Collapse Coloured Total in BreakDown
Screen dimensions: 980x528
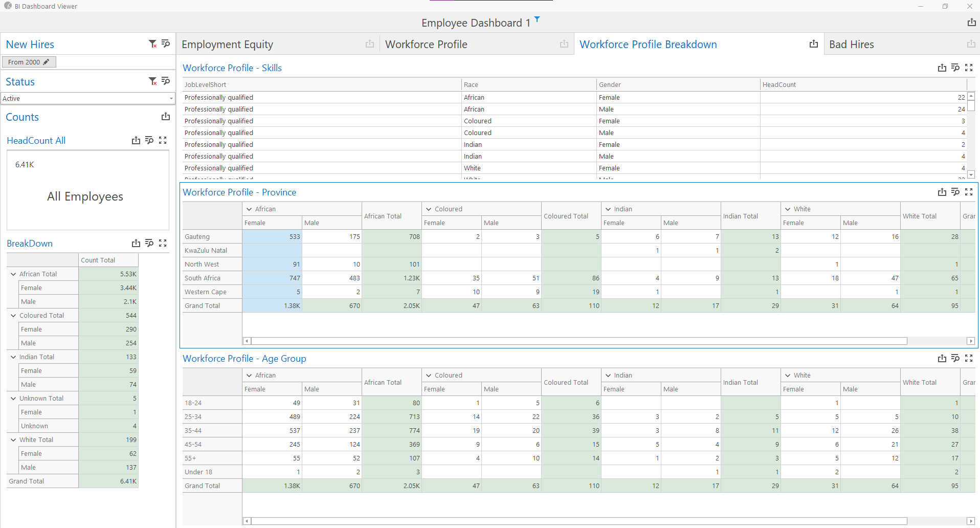click(x=13, y=316)
